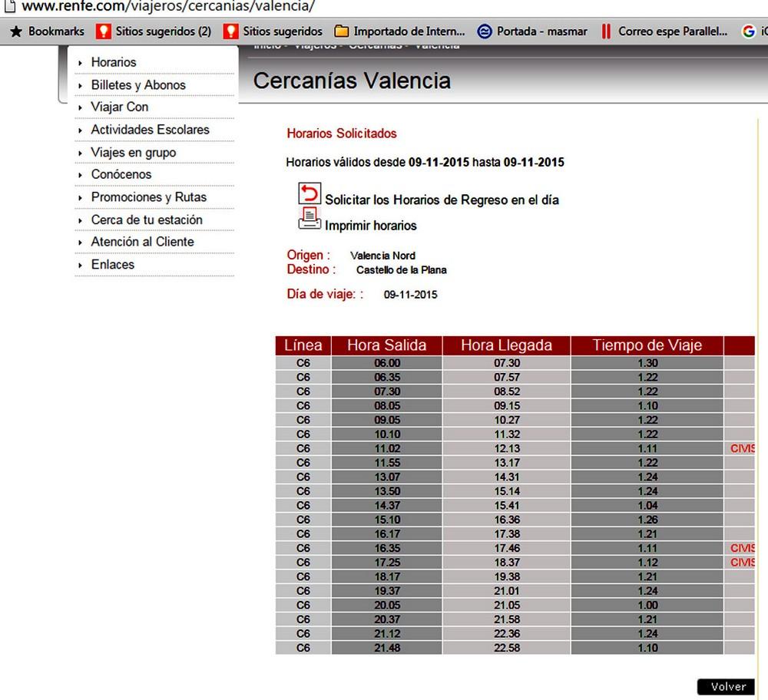768x700 pixels.
Task: Expand the Billetes y Abonos arrow
Action: coord(81,85)
